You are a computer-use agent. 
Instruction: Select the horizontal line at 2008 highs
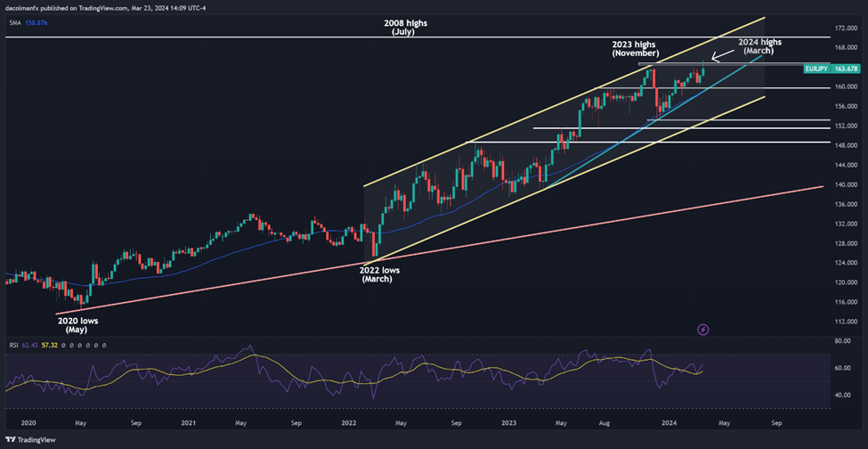[x=418, y=37]
